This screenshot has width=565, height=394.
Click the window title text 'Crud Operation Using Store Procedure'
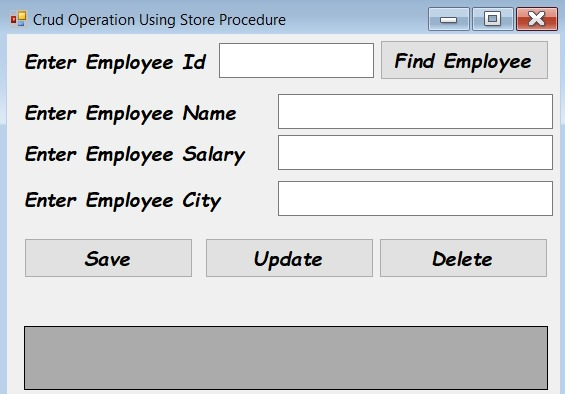(159, 20)
